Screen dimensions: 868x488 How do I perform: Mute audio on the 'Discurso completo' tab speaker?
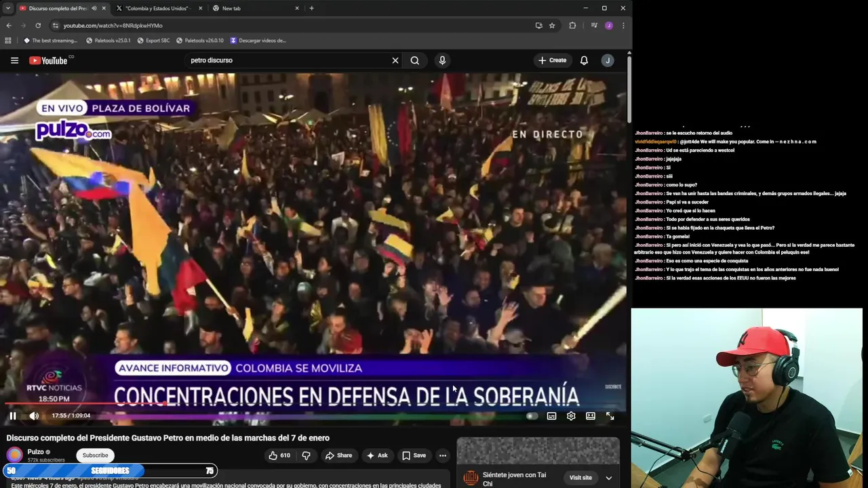pos(94,8)
